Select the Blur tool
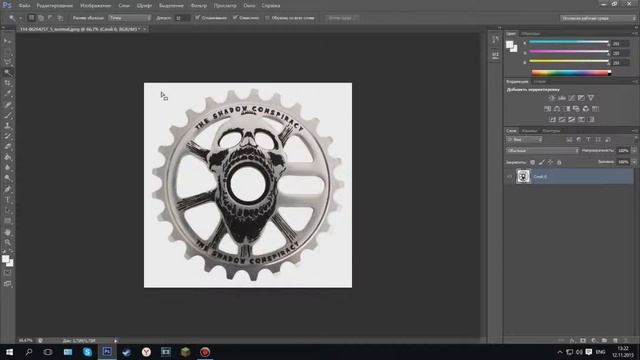 pos(7,168)
